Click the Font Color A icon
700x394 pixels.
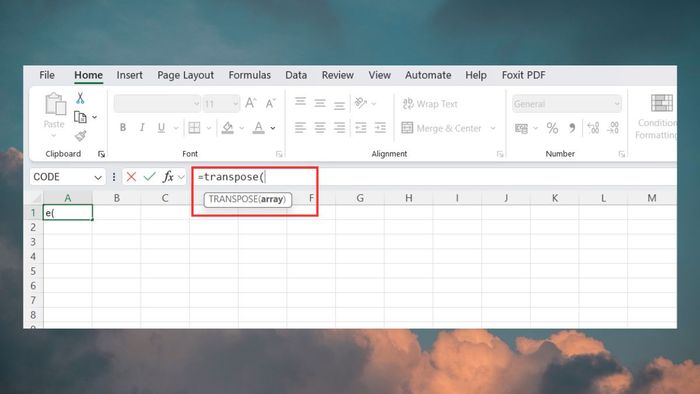pos(258,128)
